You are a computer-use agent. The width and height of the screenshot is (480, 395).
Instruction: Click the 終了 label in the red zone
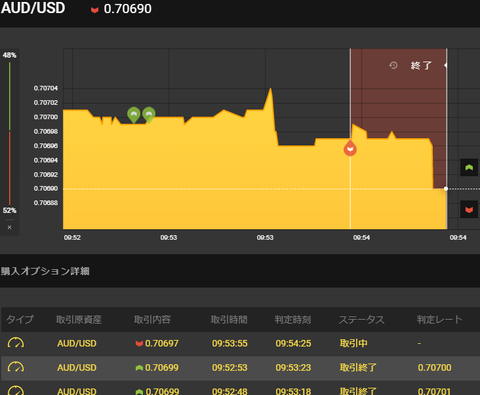(x=421, y=65)
